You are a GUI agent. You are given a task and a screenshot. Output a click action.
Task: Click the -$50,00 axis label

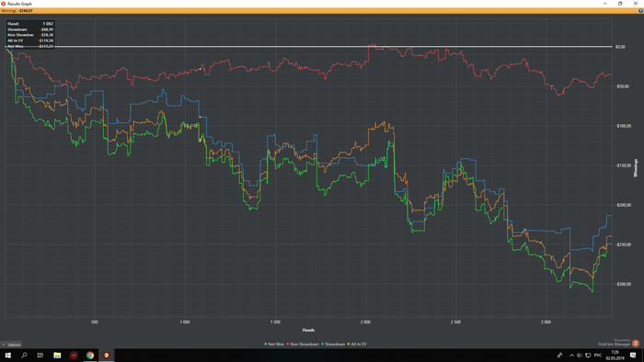[x=622, y=86]
